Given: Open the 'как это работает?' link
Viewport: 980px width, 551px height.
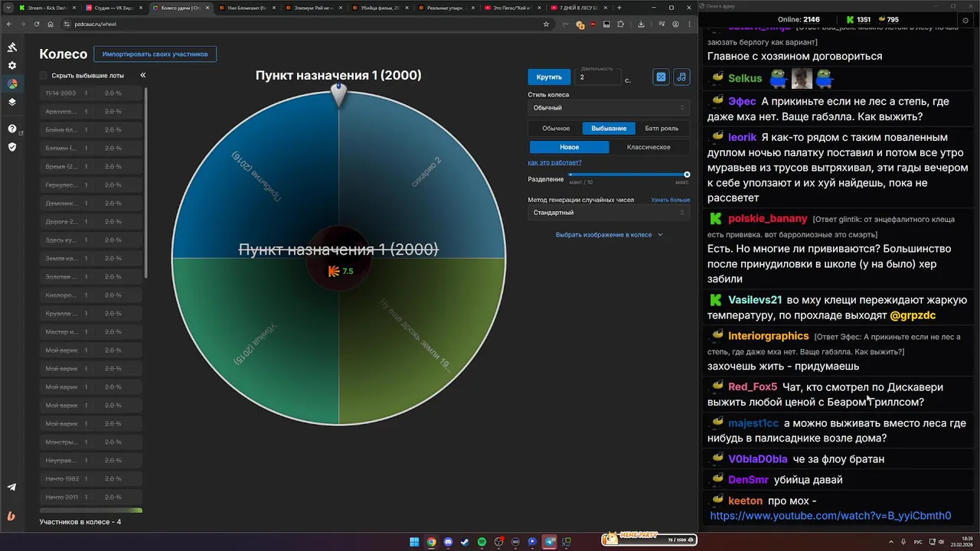Looking at the screenshot, I should coord(554,162).
